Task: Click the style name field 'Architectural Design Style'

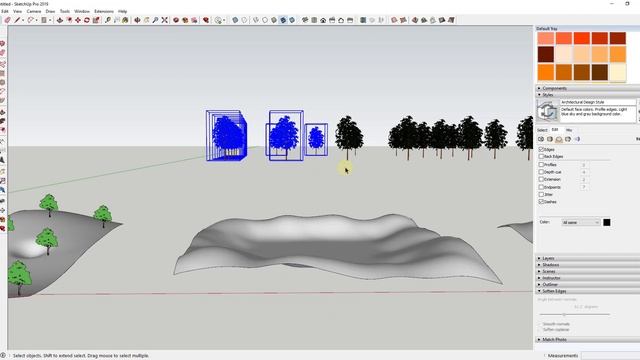Action: coord(598,102)
